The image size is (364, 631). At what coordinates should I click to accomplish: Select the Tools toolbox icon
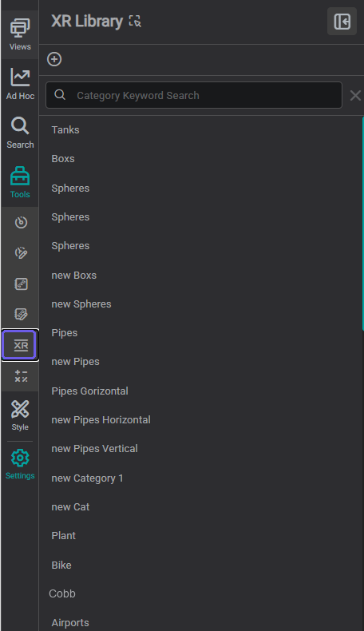tap(20, 182)
